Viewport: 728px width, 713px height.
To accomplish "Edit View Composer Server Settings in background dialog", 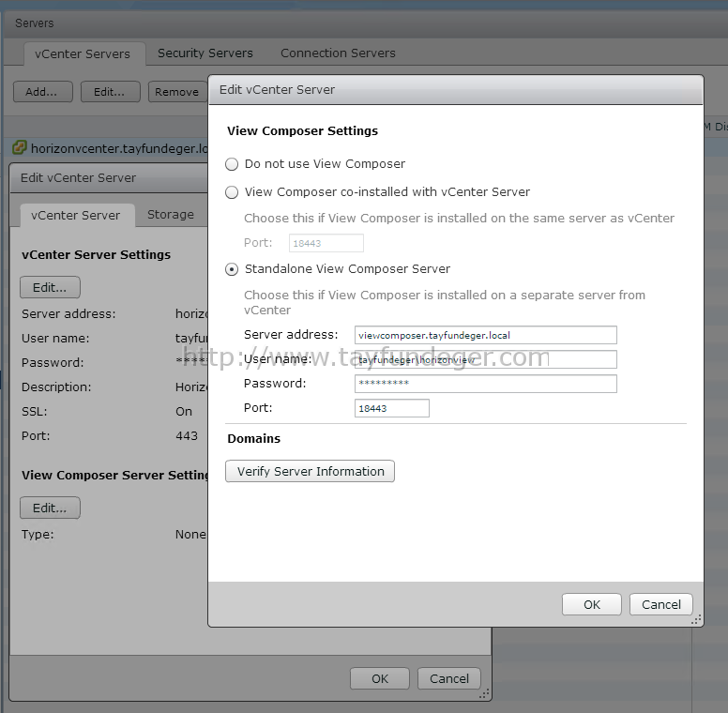I will (x=50, y=508).
